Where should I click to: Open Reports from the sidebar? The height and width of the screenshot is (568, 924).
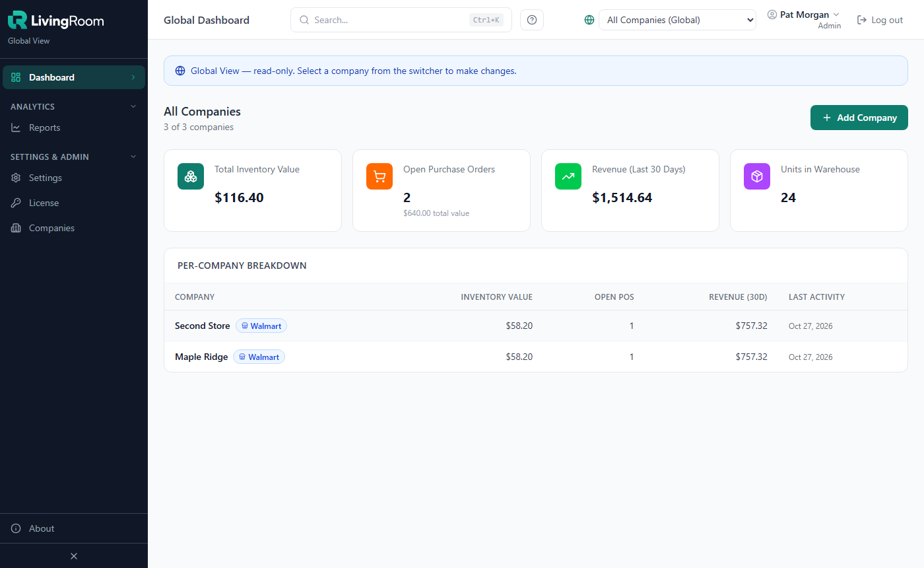[x=74, y=127]
